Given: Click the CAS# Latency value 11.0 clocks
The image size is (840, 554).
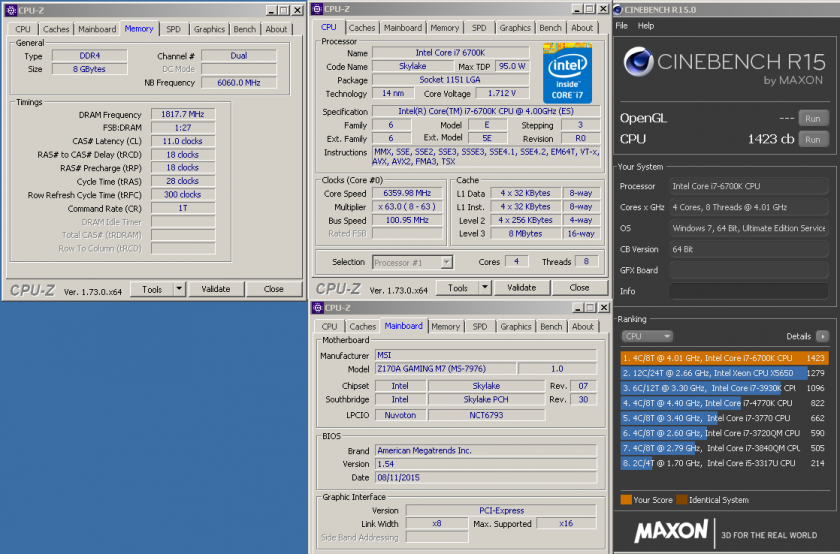Looking at the screenshot, I should click(183, 141).
